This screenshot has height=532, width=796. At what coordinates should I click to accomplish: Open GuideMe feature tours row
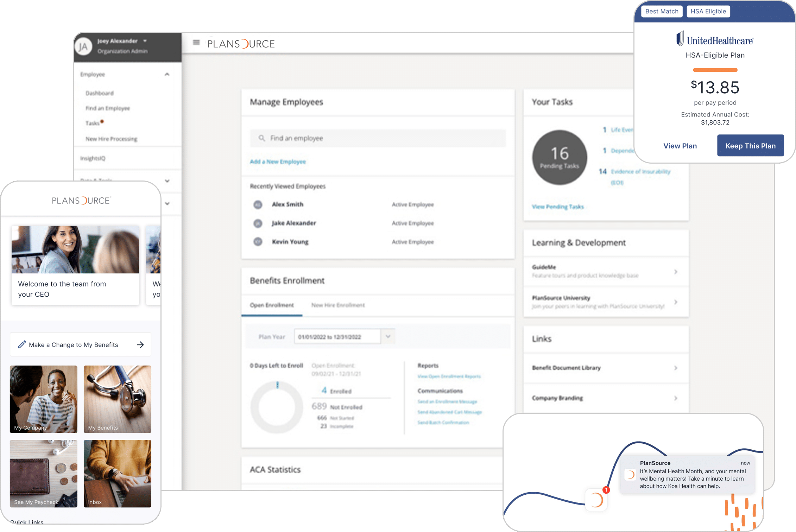(x=606, y=271)
